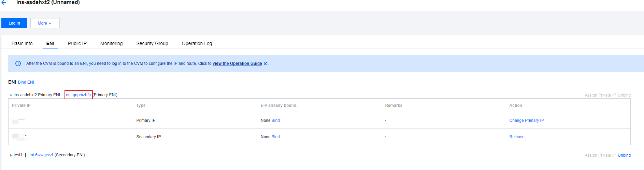
Task: Open the Public IP tab
Action: click(x=77, y=43)
